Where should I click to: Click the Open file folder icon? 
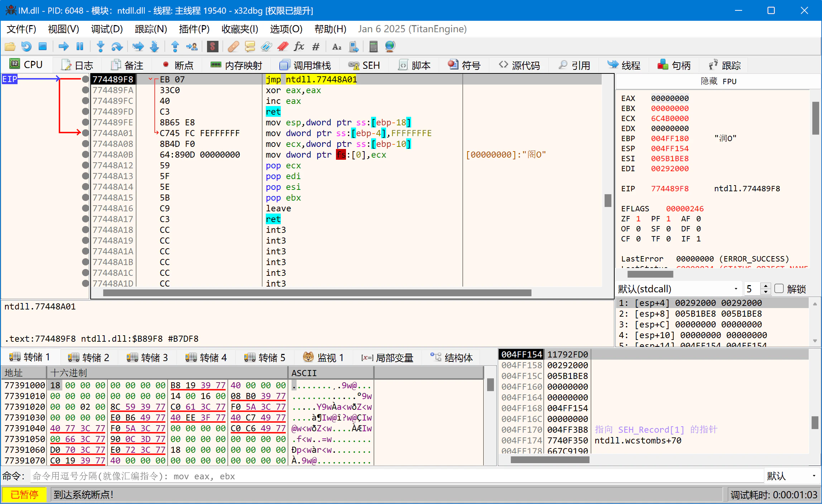click(10, 46)
